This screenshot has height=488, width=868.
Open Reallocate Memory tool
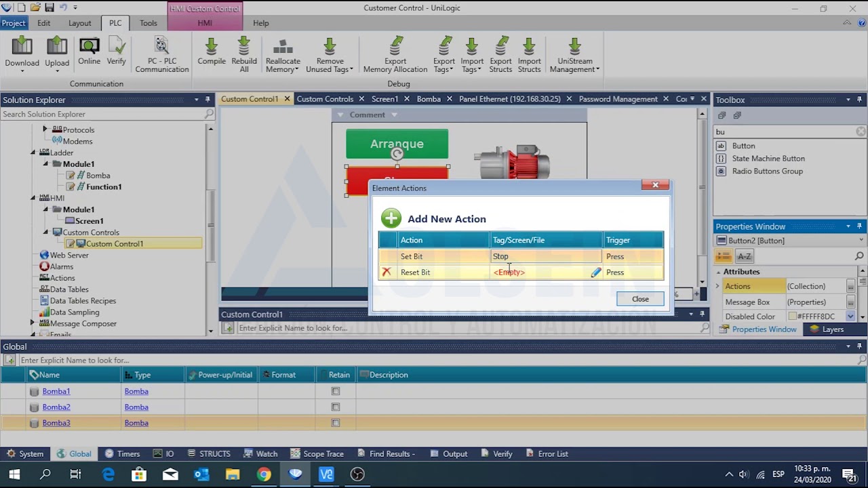(283, 47)
